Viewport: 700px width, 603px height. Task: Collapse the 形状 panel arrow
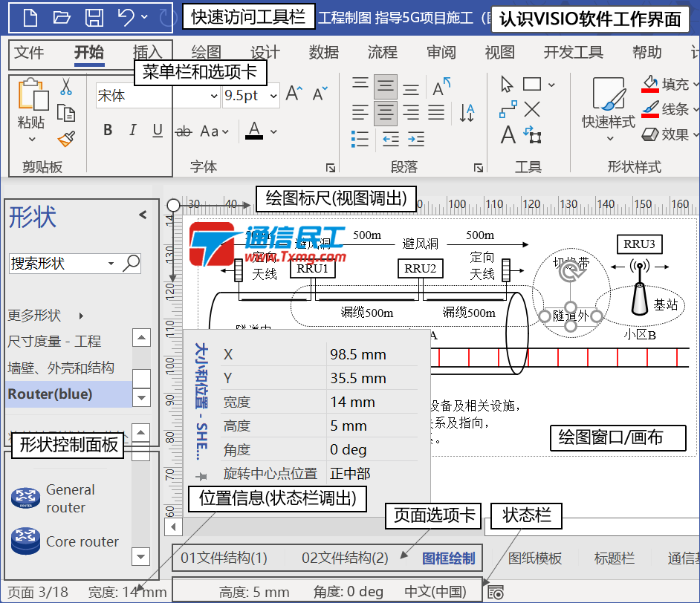[143, 215]
